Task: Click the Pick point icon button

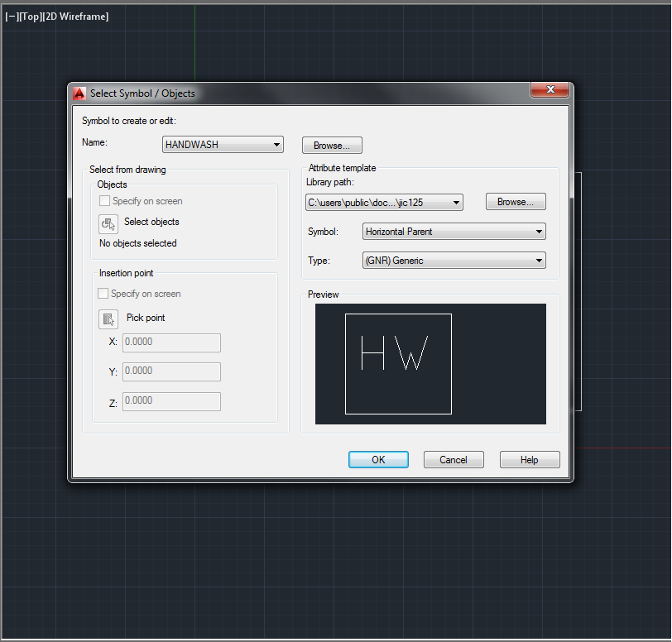Action: coord(108,319)
